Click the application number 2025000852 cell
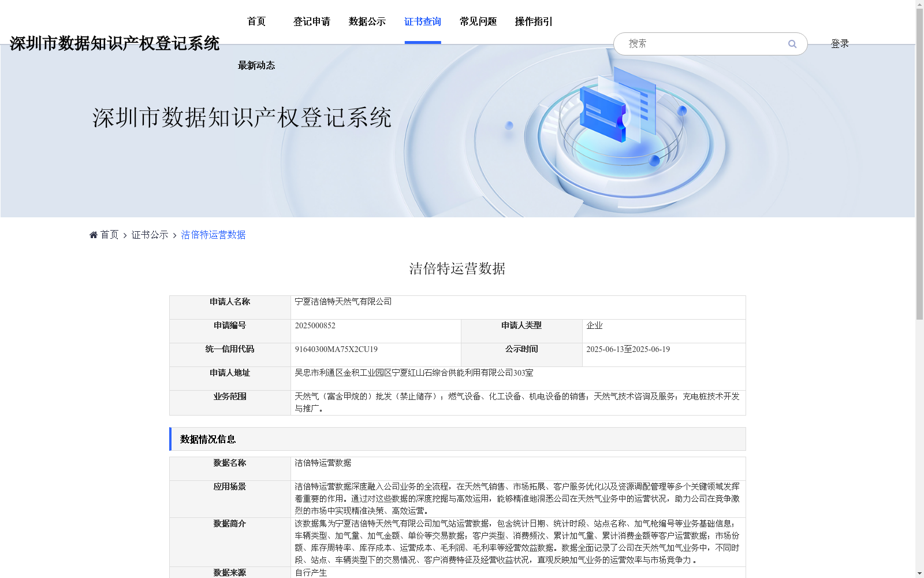 (315, 325)
